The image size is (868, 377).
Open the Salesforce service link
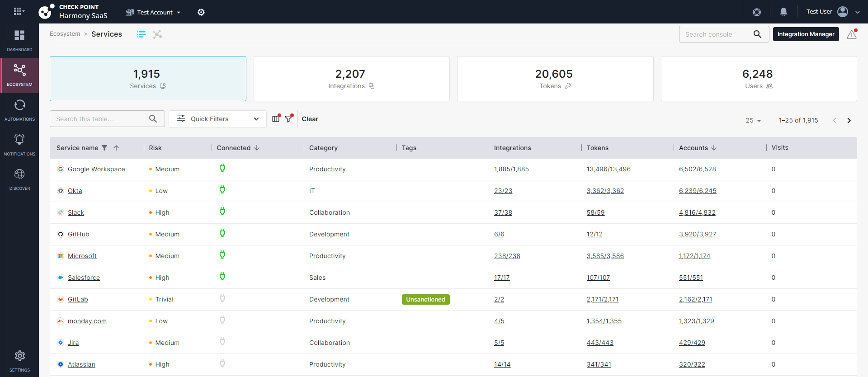pyautogui.click(x=84, y=278)
